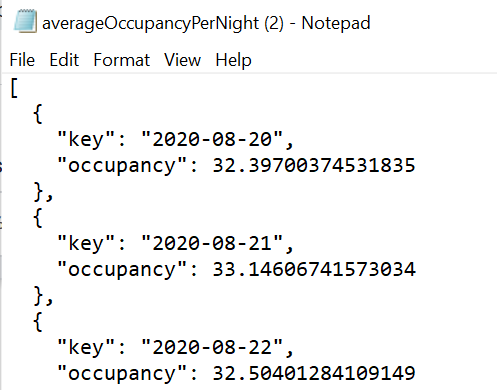Click the third opening curly brace
The height and width of the screenshot is (390, 497).
tap(38, 322)
